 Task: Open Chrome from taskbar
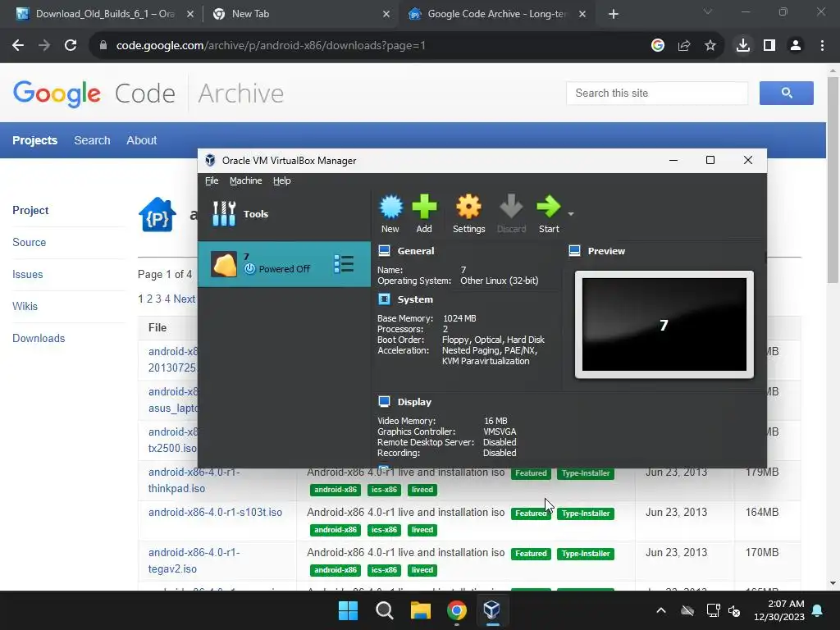click(x=457, y=610)
